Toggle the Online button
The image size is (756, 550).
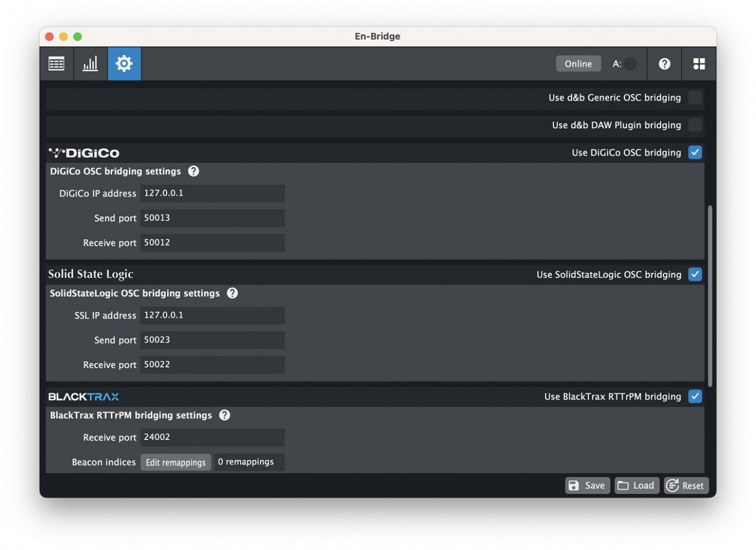click(x=578, y=64)
